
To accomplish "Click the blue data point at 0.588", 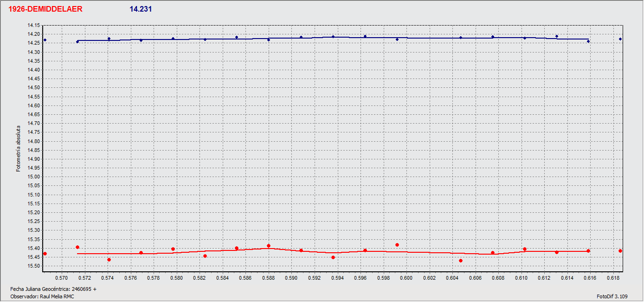I will pyautogui.click(x=269, y=40).
